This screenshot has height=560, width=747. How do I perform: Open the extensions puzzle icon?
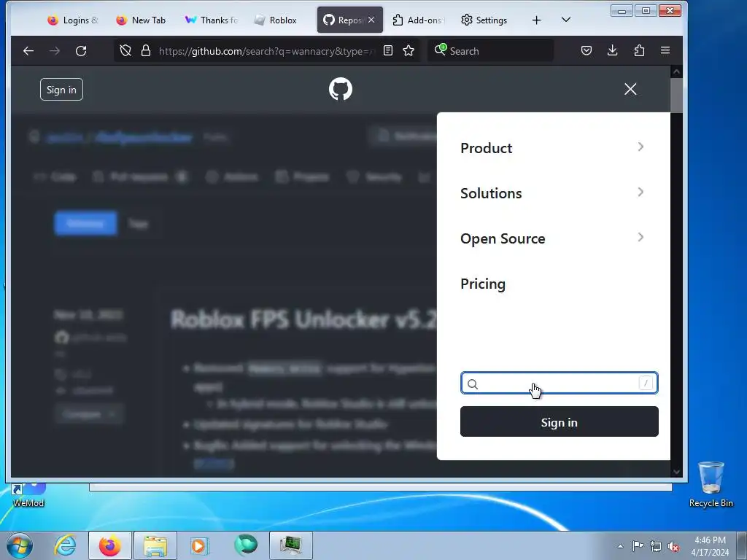pyautogui.click(x=639, y=50)
